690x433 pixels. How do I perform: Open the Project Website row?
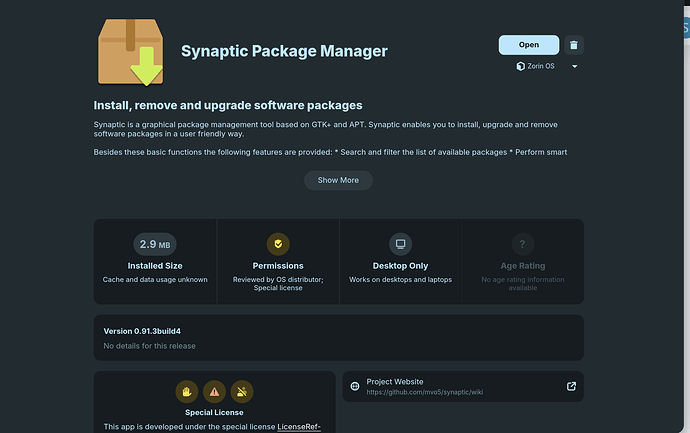pyautogui.click(x=463, y=386)
